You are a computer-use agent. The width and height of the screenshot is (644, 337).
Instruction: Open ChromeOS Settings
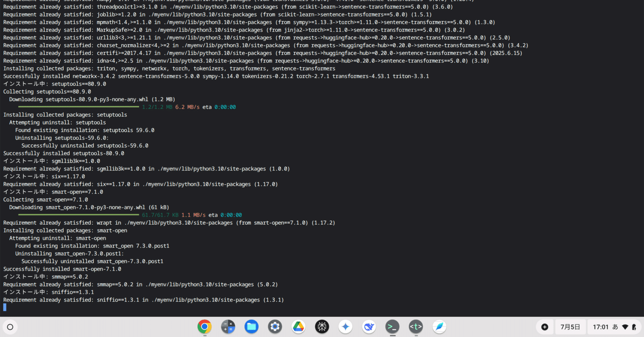tap(275, 326)
